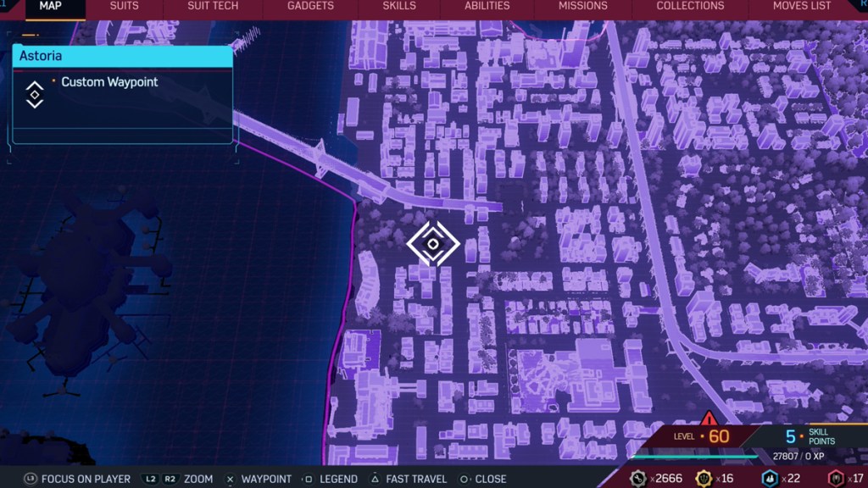The image size is (868, 488).
Task: Click the Waypoint prompt in the bottom bar
Action: click(258, 479)
